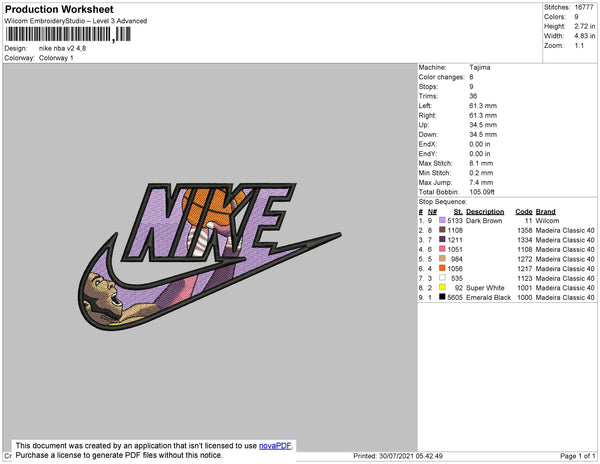Click the 'Stop Sequence:' label

point(443,202)
